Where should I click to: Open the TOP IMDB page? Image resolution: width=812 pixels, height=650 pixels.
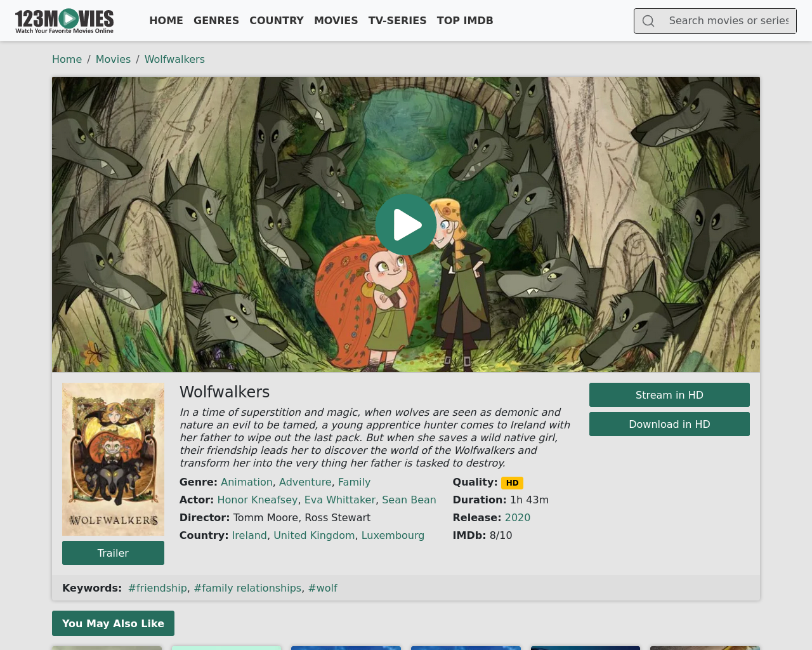(x=465, y=20)
